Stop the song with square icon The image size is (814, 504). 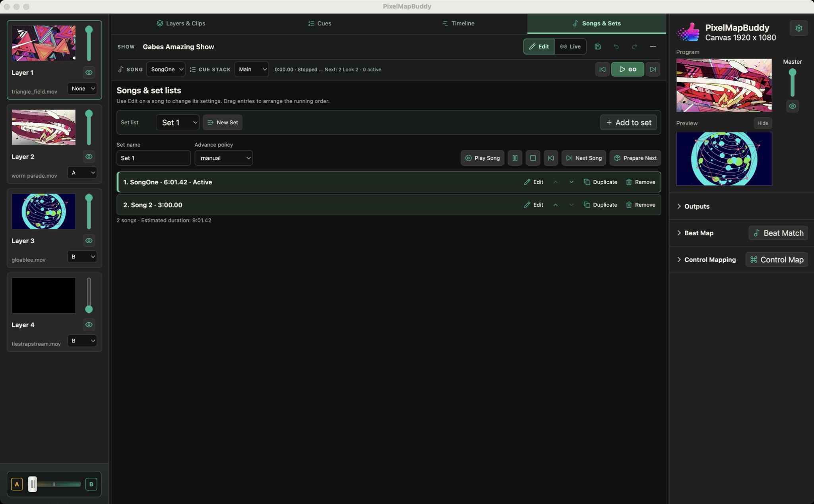533,158
